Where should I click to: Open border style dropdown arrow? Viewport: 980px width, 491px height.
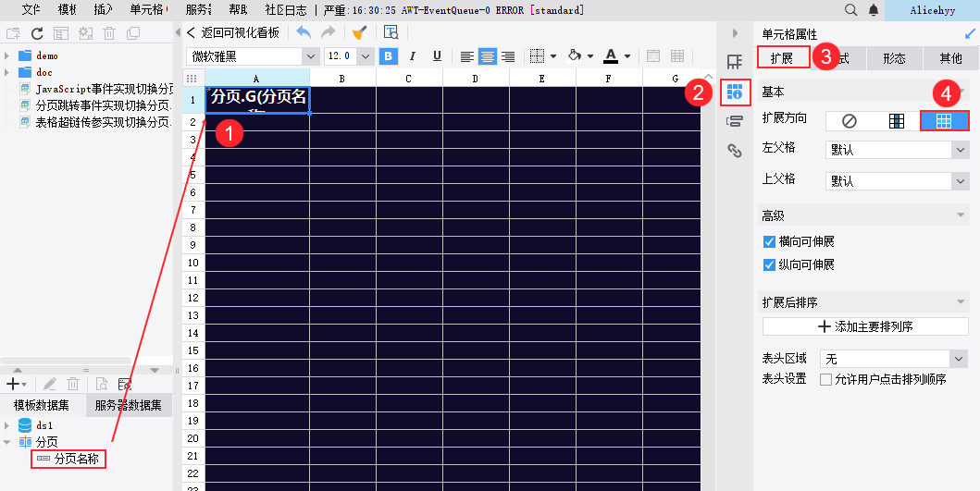coord(553,56)
